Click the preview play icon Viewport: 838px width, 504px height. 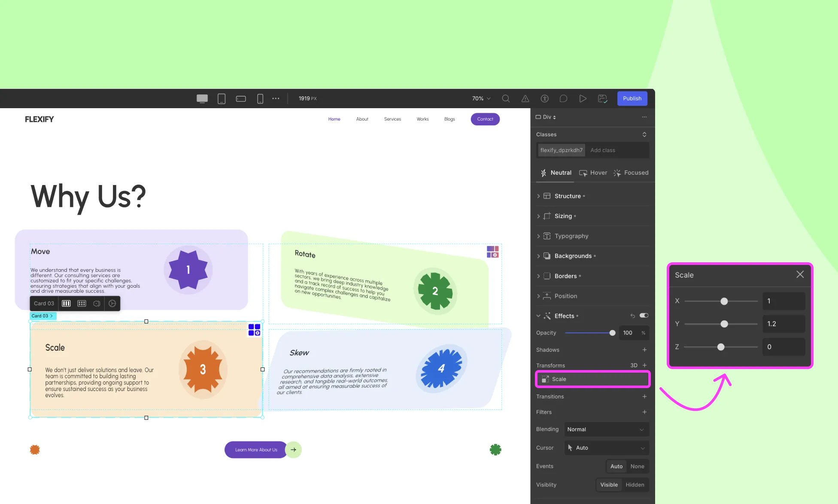pos(583,99)
